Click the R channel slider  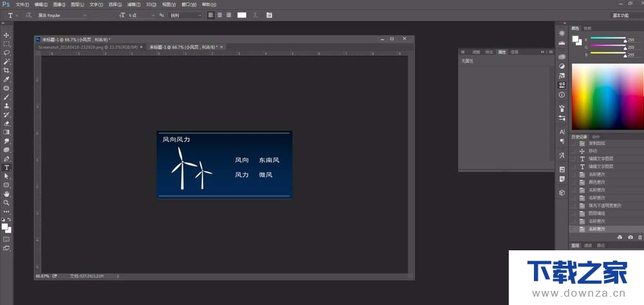pos(608,39)
